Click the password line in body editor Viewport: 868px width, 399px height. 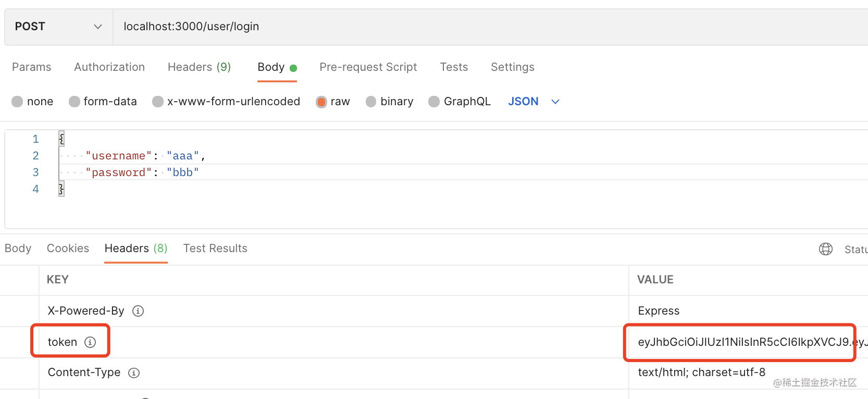(142, 172)
